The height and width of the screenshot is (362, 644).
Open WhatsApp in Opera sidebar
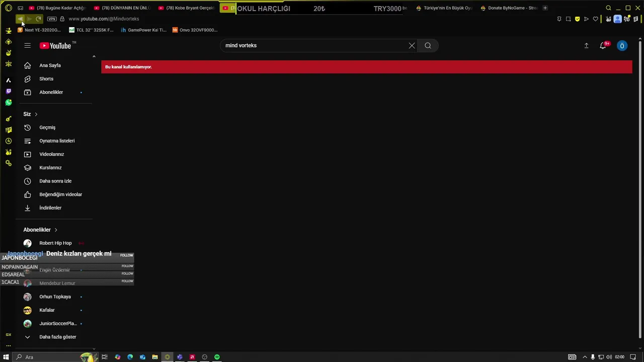(x=9, y=103)
